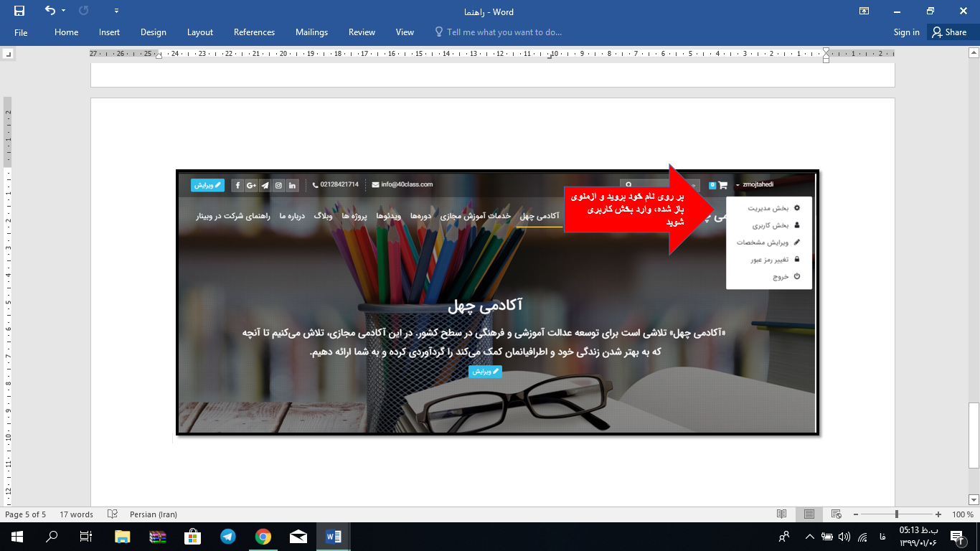Open word count via 17 words
Viewport: 980px width, 551px height.
[76, 514]
